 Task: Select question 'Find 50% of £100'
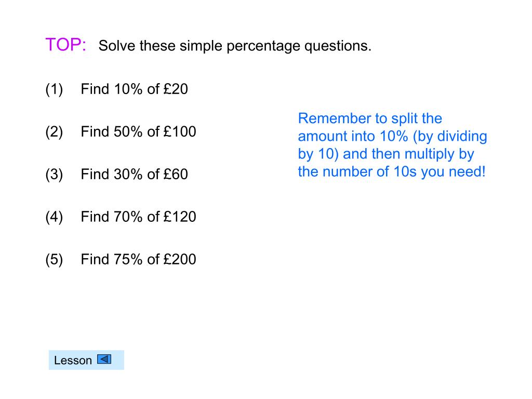click(x=138, y=131)
